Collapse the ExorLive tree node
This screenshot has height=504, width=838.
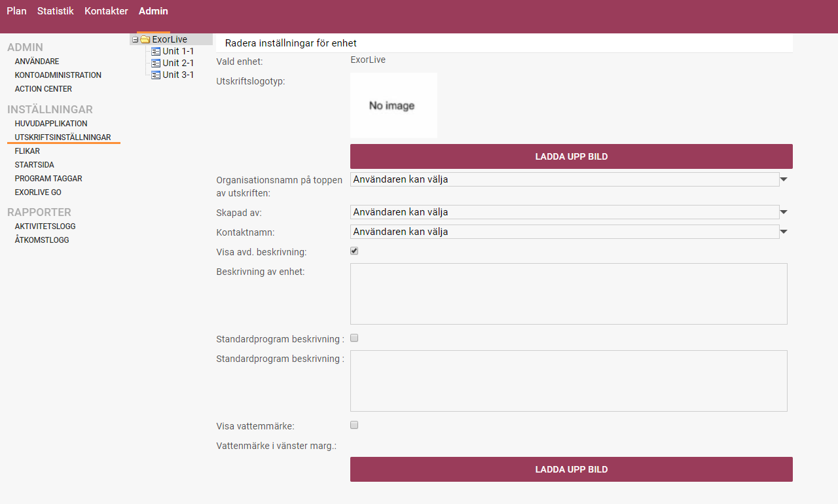[135, 40]
